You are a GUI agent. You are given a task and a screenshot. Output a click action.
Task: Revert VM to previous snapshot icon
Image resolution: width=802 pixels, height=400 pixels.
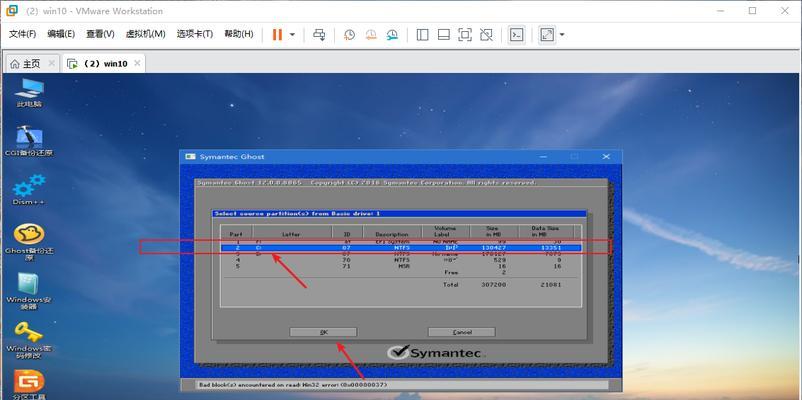[x=371, y=35]
